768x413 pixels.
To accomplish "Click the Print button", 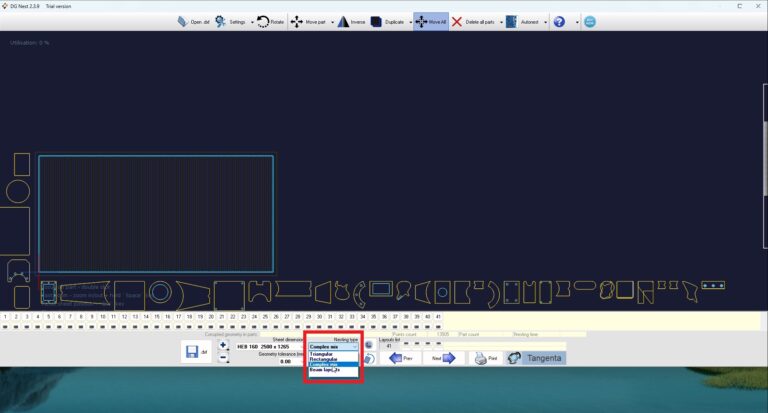I will pos(485,357).
